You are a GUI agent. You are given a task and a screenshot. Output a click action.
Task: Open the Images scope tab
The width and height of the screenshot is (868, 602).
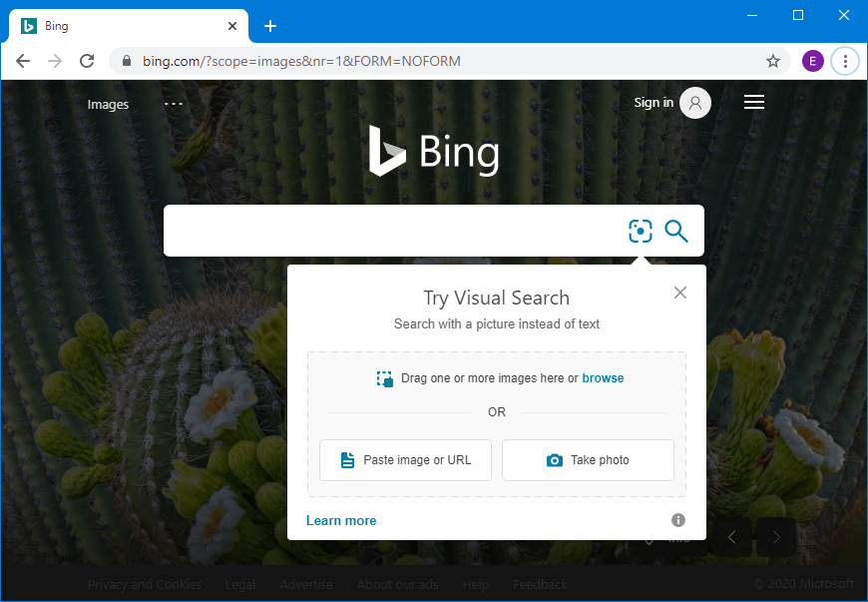108,104
